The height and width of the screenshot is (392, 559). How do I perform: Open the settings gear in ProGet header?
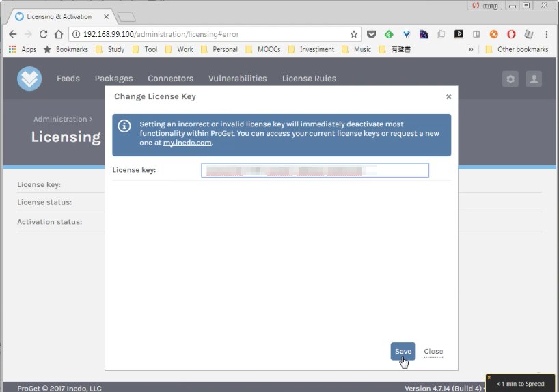(x=510, y=79)
